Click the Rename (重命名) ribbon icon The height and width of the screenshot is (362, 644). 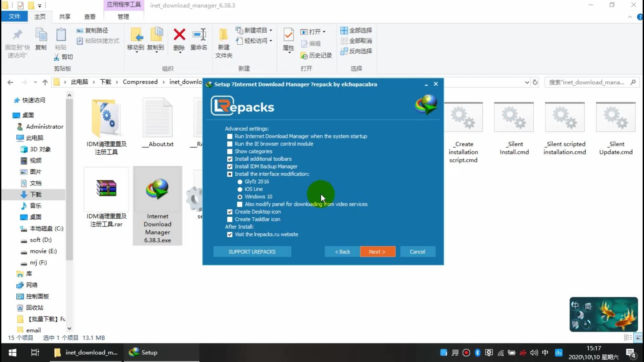coord(199,35)
